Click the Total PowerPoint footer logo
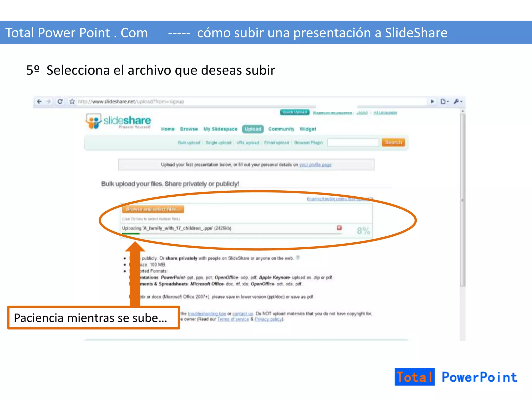Image resolution: width=532 pixels, height=399 pixels. click(456, 377)
